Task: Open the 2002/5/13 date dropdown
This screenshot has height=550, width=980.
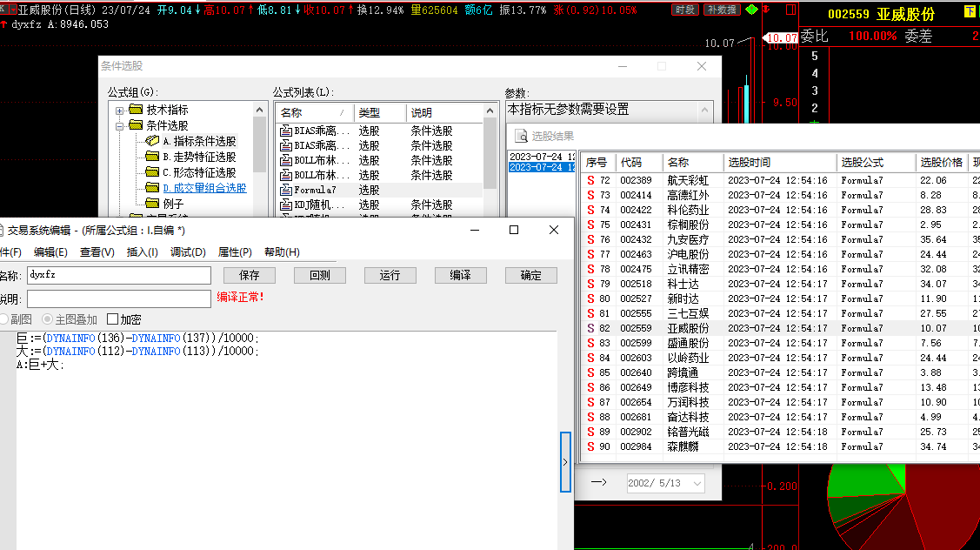Action: tap(697, 483)
